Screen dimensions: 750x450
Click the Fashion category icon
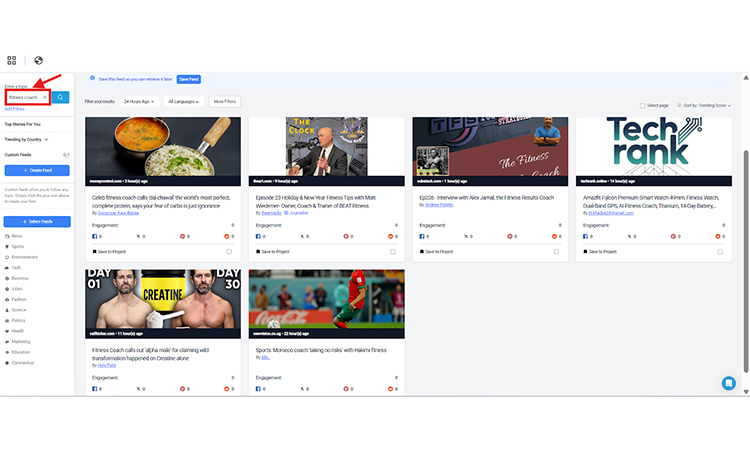(7, 299)
